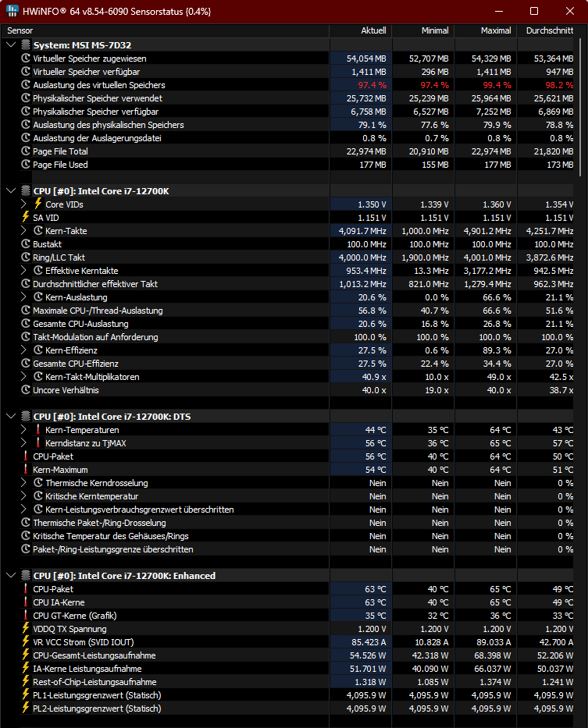Click the Minimal column header
Viewport: 588px width, 728px height.
(x=423, y=30)
